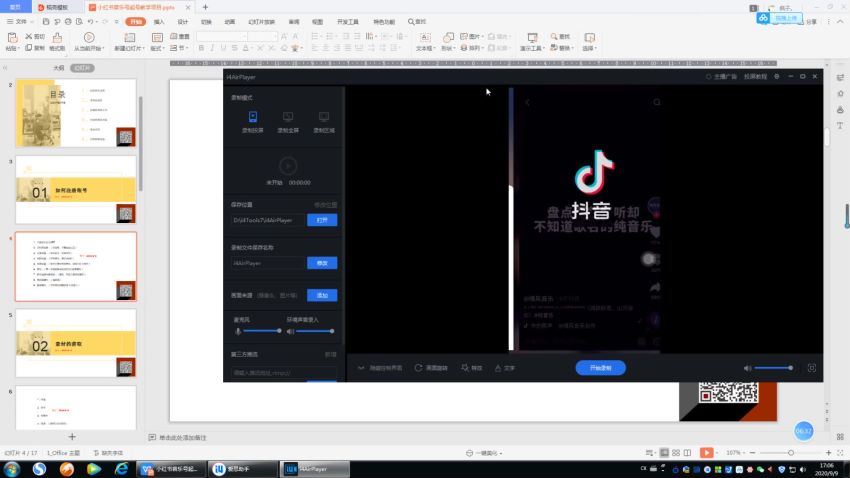Switch to the Developer Tools ribbon tab
The height and width of the screenshot is (478, 850).
click(x=347, y=22)
